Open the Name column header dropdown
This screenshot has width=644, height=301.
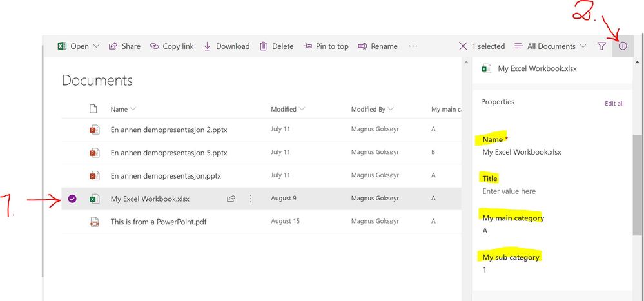pyautogui.click(x=124, y=109)
